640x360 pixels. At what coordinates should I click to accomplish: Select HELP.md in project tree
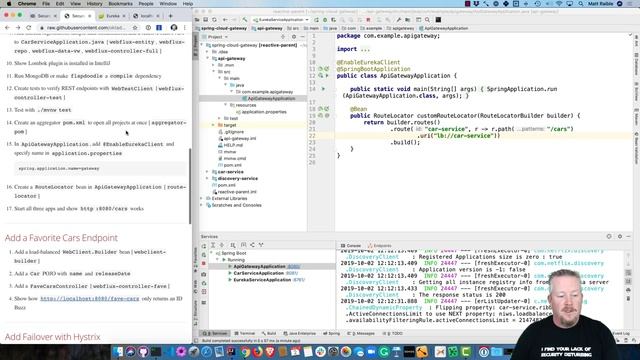tap(230, 145)
